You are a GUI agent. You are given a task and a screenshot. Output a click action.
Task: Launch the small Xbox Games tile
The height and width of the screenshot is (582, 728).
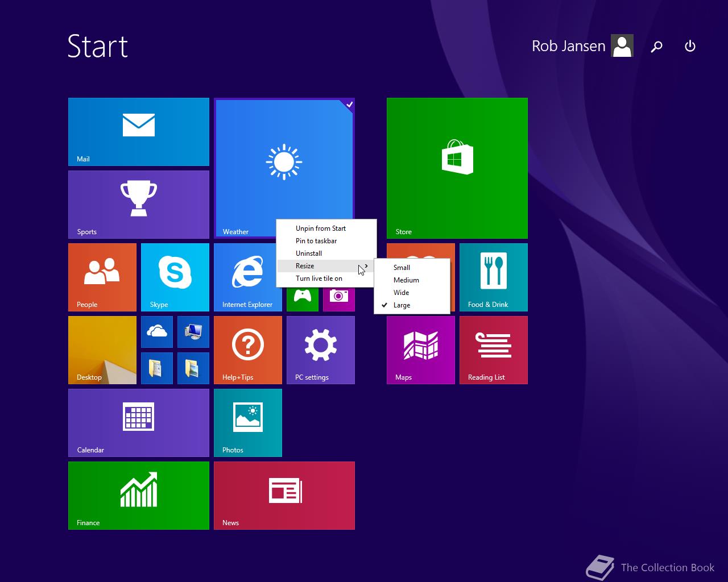click(x=303, y=299)
